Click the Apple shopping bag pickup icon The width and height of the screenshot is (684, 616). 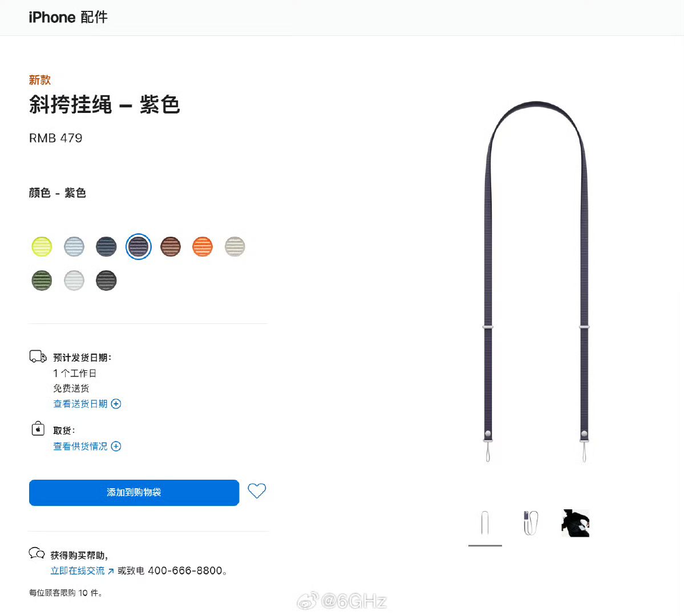coord(38,428)
